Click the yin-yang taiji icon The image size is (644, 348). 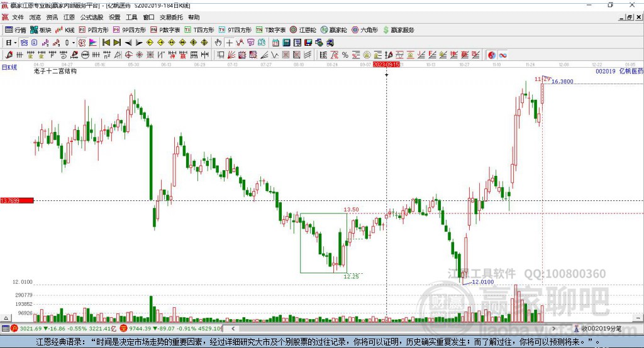(x=492, y=55)
